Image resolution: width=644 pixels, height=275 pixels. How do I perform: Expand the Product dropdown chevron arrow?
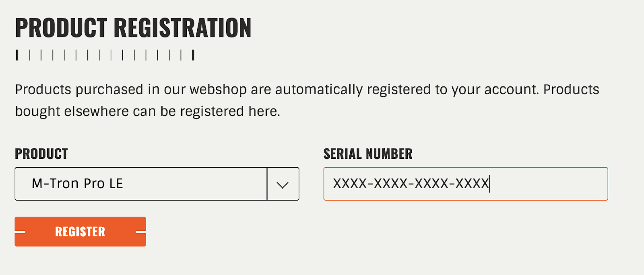click(283, 185)
